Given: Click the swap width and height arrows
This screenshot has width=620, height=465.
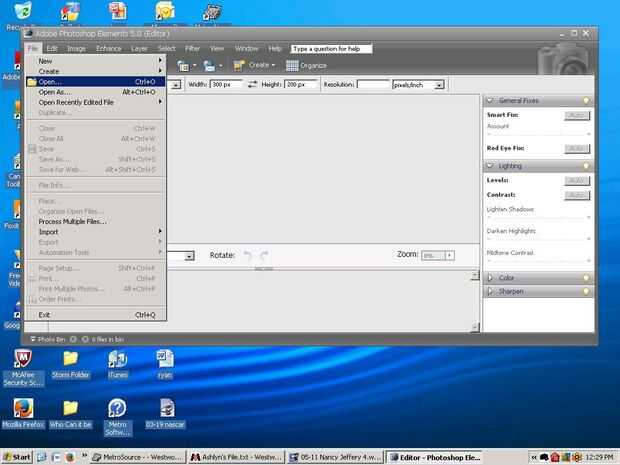Looking at the screenshot, I should tap(252, 84).
